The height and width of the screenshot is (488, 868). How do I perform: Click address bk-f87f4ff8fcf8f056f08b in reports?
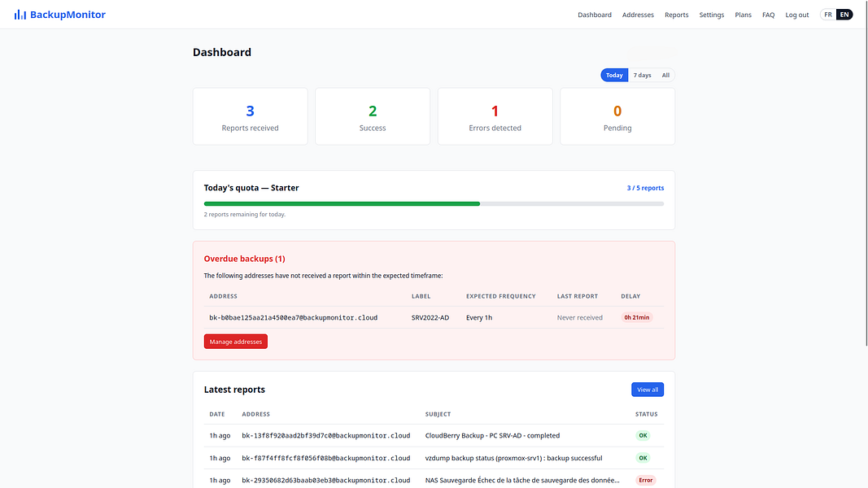click(x=326, y=458)
